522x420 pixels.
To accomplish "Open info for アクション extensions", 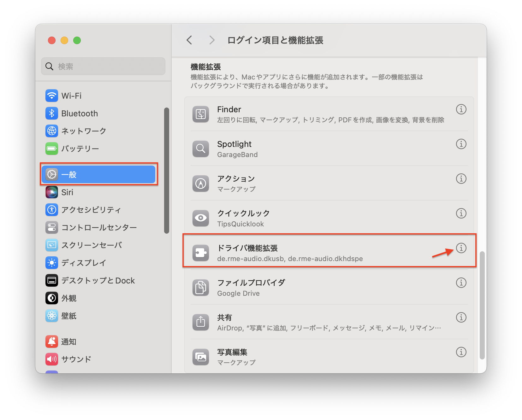I will click(461, 179).
